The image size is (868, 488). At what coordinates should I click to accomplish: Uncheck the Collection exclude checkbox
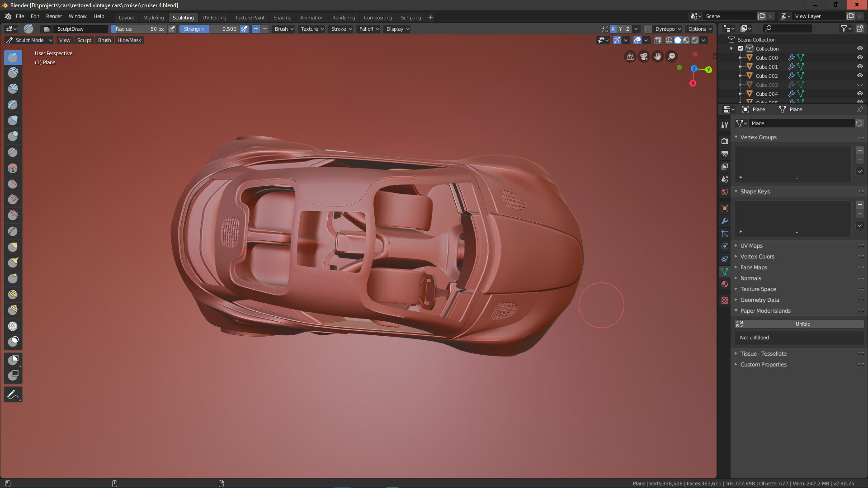[x=741, y=49]
